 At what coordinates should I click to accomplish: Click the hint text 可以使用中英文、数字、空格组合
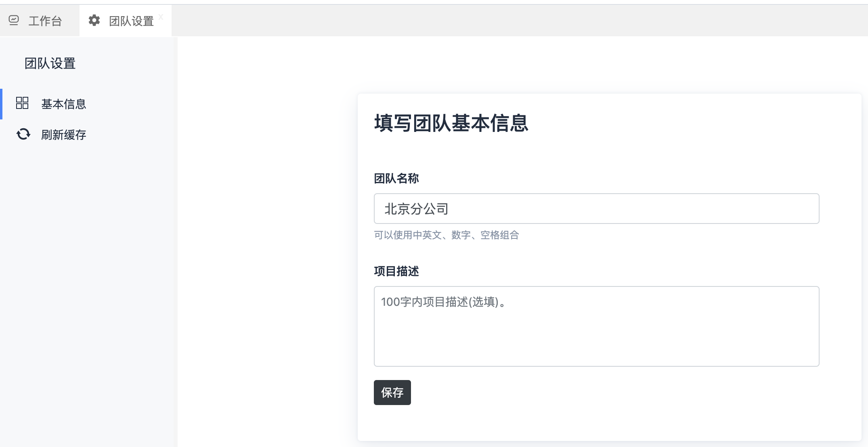pos(446,235)
